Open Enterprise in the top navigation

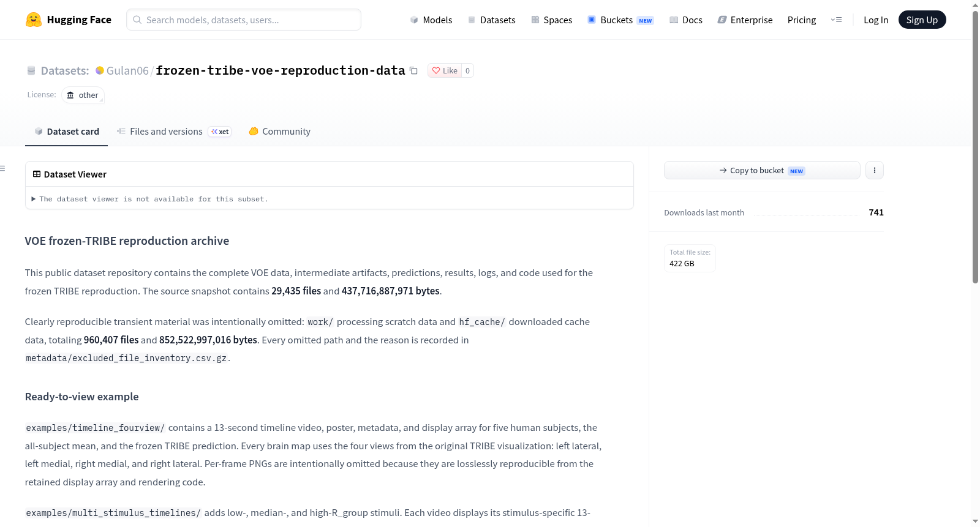[745, 20]
